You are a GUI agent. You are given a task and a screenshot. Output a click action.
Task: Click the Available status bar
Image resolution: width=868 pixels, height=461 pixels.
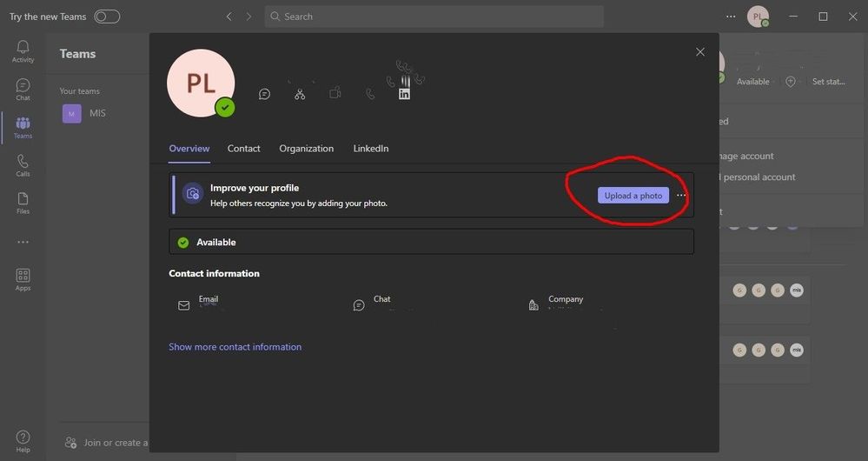(x=431, y=242)
